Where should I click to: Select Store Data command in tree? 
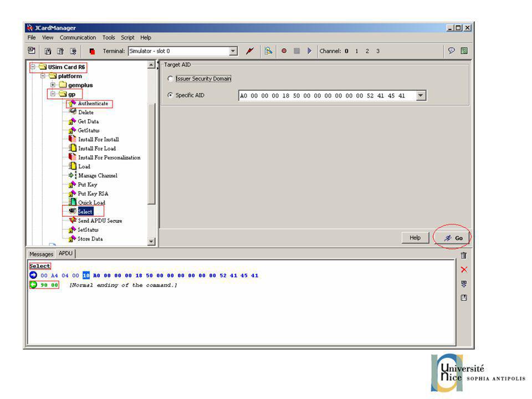(x=90, y=239)
